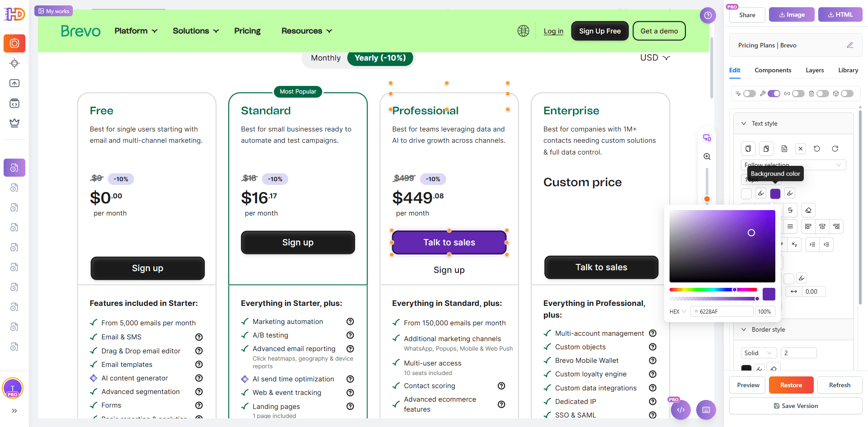This screenshot has height=427, width=868.
Task: Click the strikethrough text icon
Action: coord(790,210)
